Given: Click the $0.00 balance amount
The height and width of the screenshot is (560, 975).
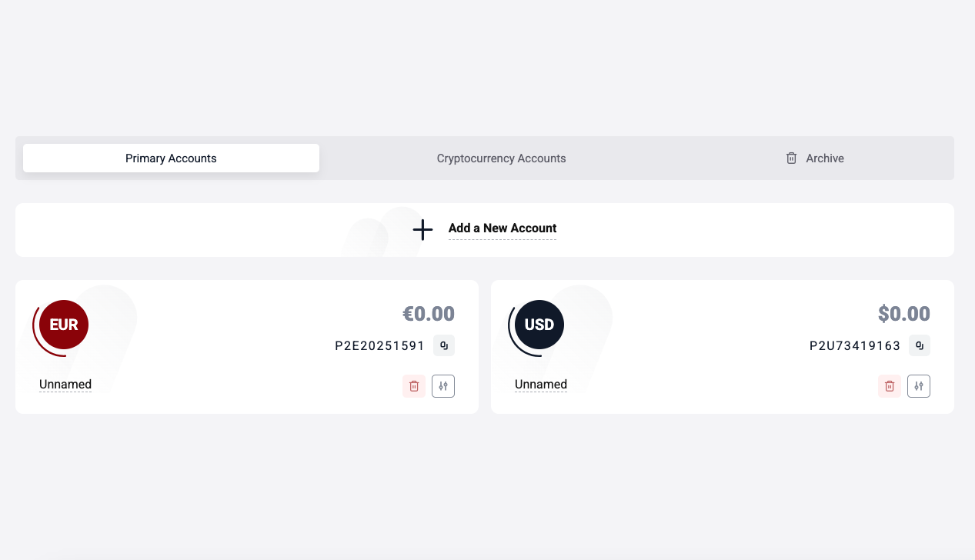Looking at the screenshot, I should pos(904,314).
